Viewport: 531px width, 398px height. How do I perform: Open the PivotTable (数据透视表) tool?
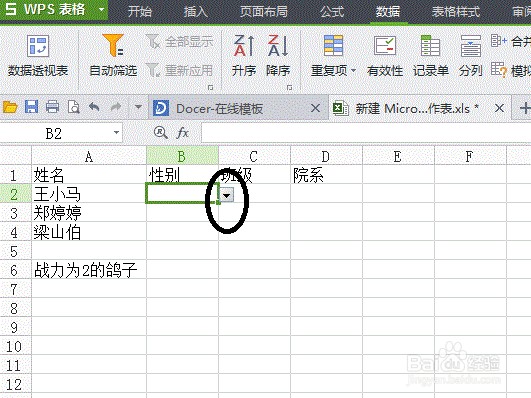point(38,56)
